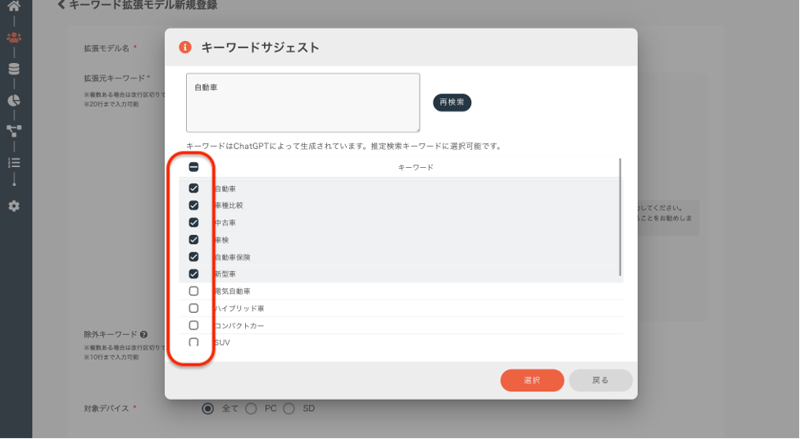Click the コンパクトカー keyword row text
Screen dimensions: 800x439
[239, 326]
